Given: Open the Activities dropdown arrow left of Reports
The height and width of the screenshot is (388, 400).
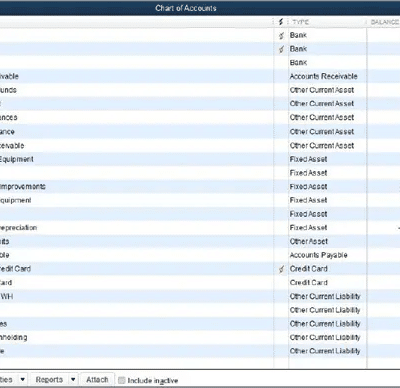Looking at the screenshot, I should tap(23, 380).
